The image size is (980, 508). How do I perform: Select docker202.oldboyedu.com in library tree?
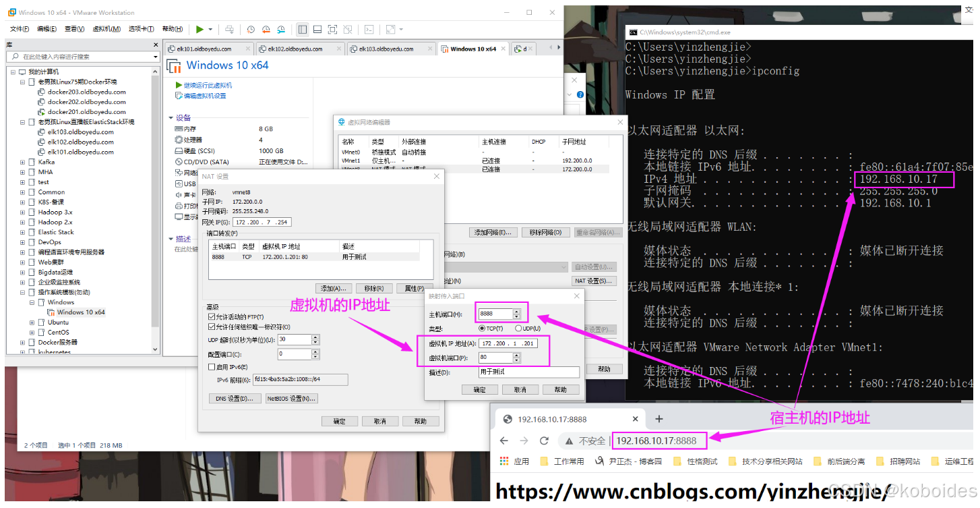(x=86, y=102)
